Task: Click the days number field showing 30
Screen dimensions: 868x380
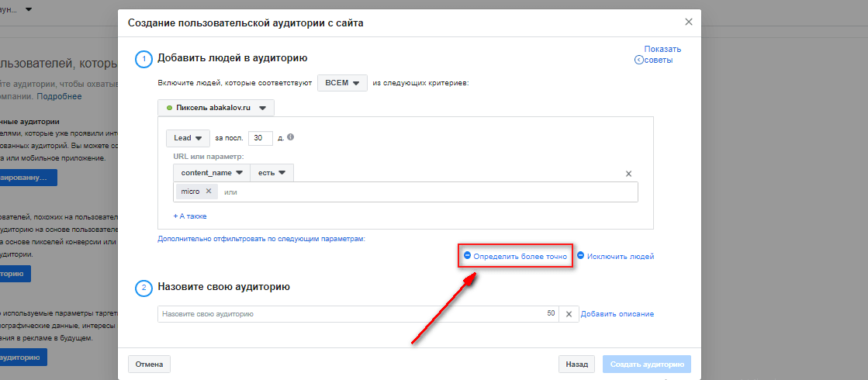Action: coord(261,138)
